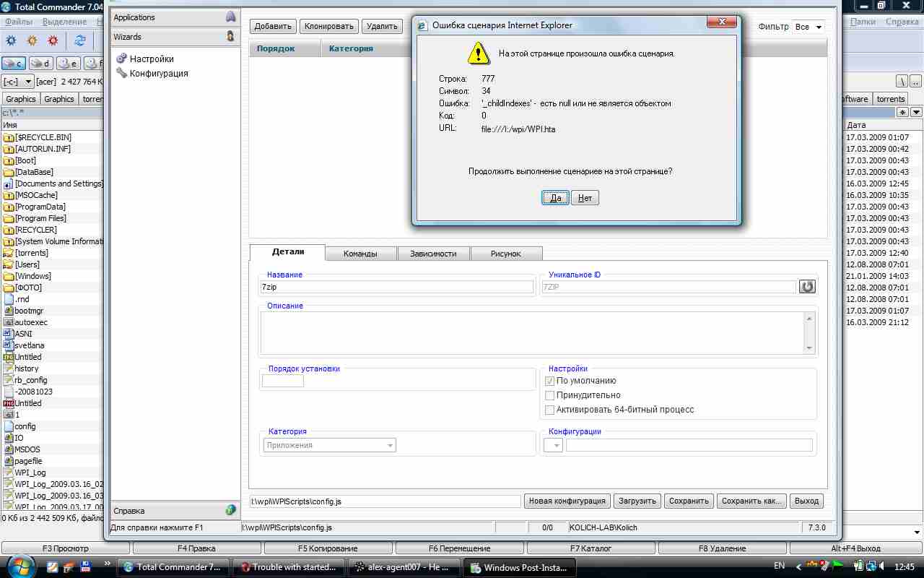Click the regenerate Уникальное ID icon button
The image size is (924, 578).
point(807,287)
